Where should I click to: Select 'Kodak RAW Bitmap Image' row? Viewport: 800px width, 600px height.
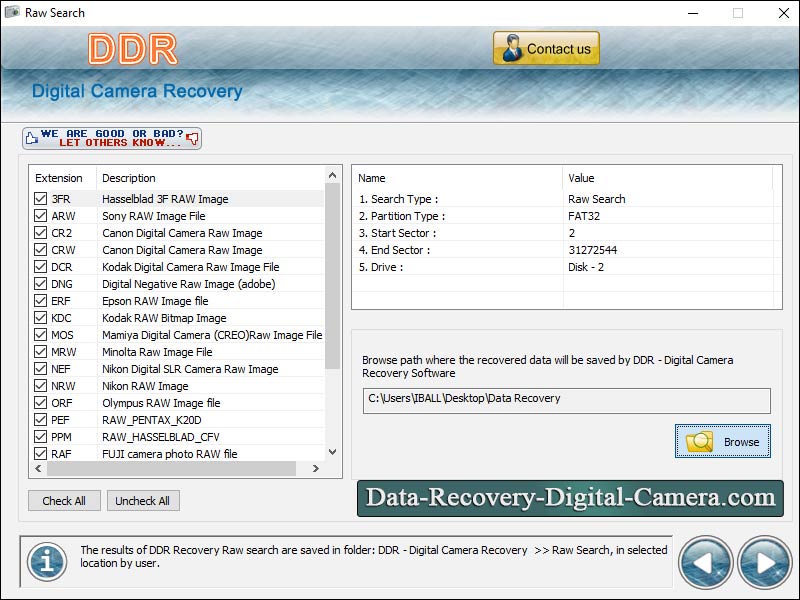pyautogui.click(x=179, y=318)
